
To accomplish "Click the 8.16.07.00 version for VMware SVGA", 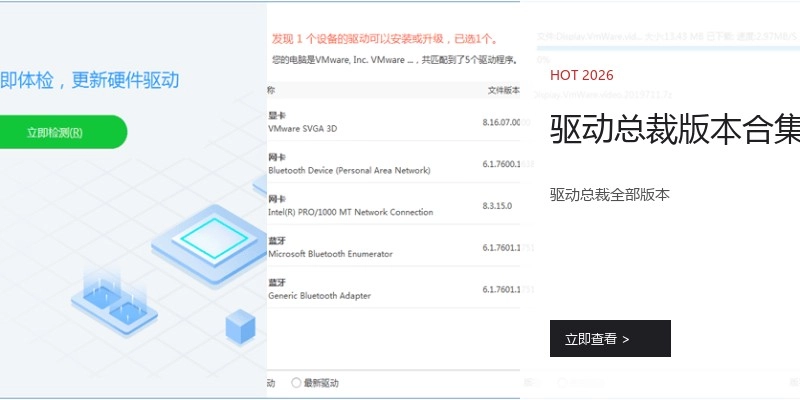I will click(501, 122).
